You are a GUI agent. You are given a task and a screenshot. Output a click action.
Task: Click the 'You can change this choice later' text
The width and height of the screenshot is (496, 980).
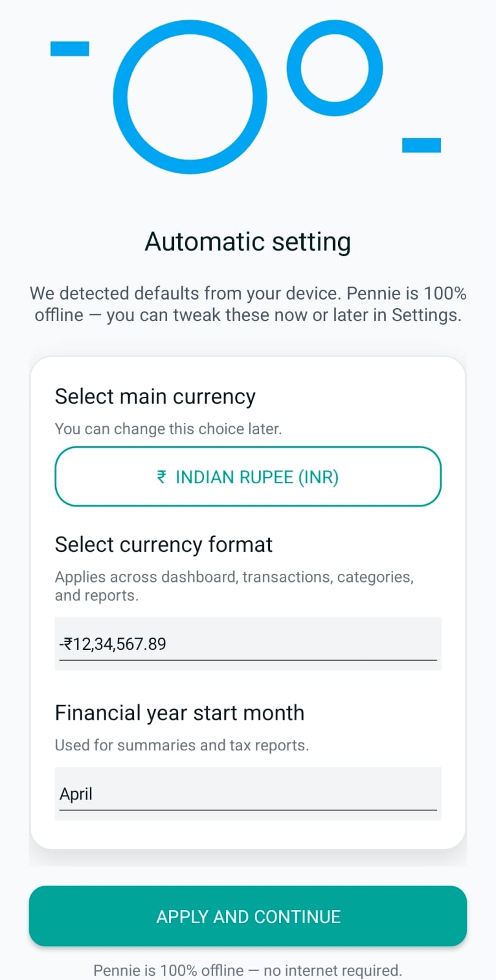168,429
